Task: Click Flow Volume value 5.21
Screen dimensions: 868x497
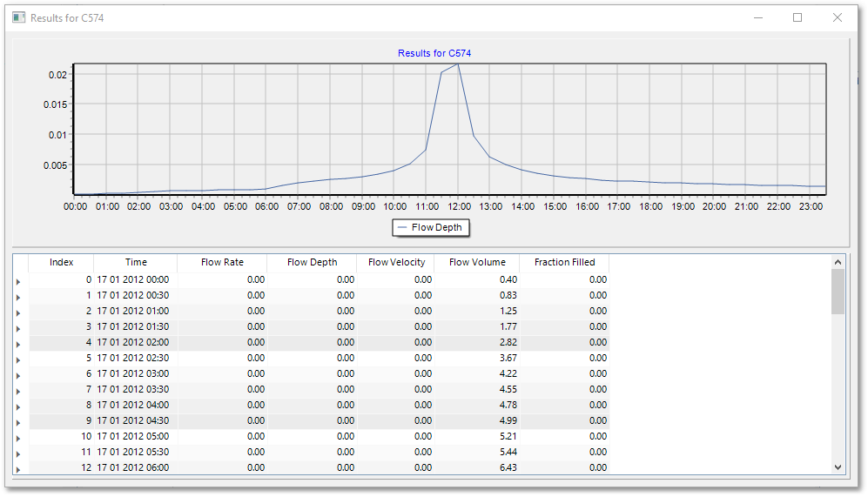Action: click(508, 436)
